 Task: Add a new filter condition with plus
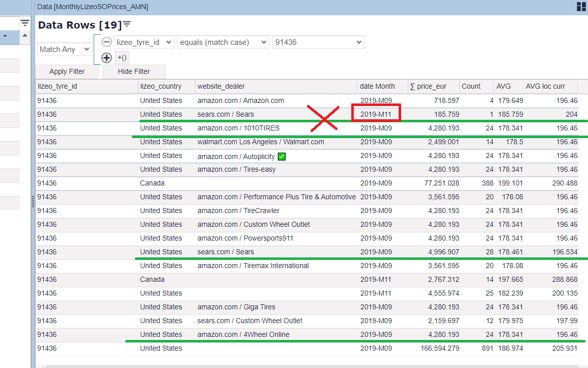click(106, 58)
